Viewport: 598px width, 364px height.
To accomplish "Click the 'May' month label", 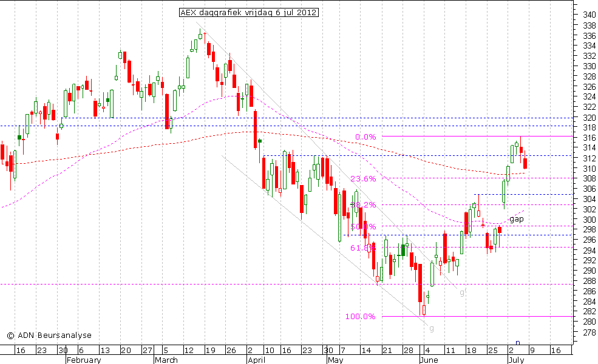I will [336, 360].
